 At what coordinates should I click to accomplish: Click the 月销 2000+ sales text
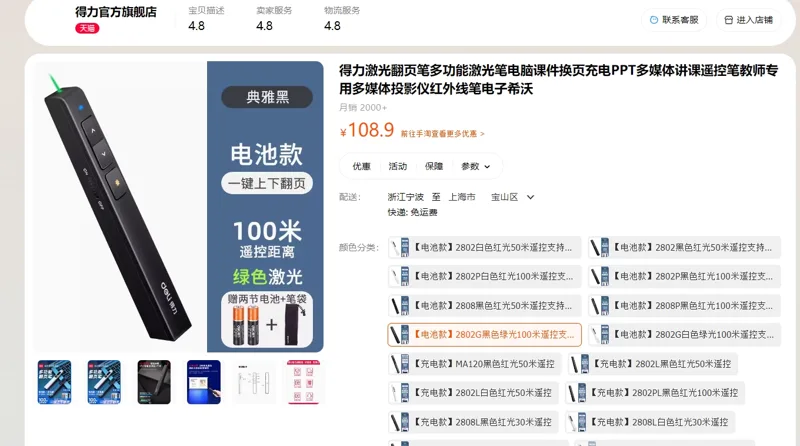(363, 108)
